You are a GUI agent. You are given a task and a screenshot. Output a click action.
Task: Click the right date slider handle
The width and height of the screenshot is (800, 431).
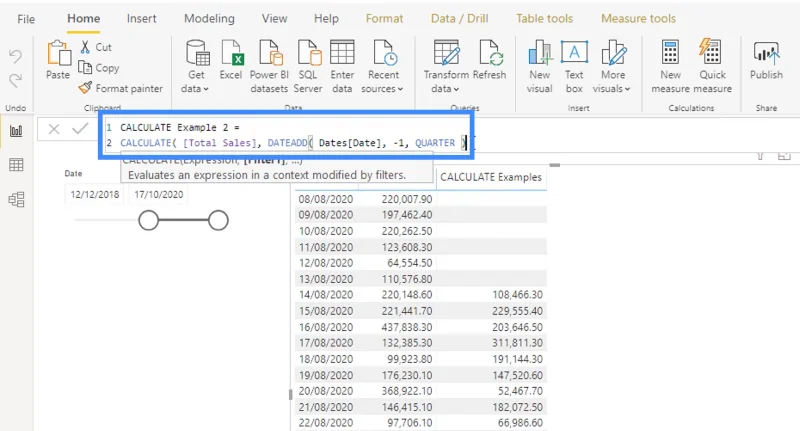tap(218, 220)
